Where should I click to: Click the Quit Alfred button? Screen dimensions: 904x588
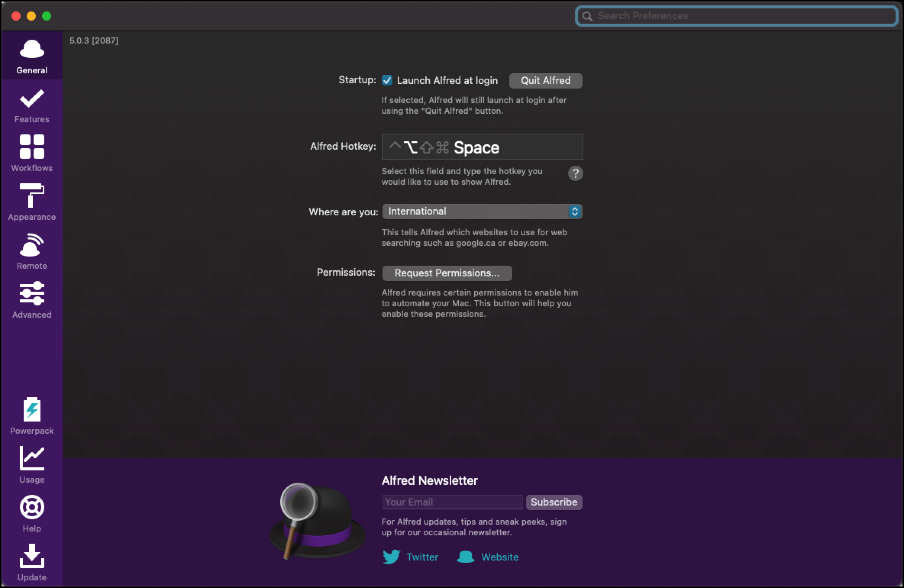point(546,81)
